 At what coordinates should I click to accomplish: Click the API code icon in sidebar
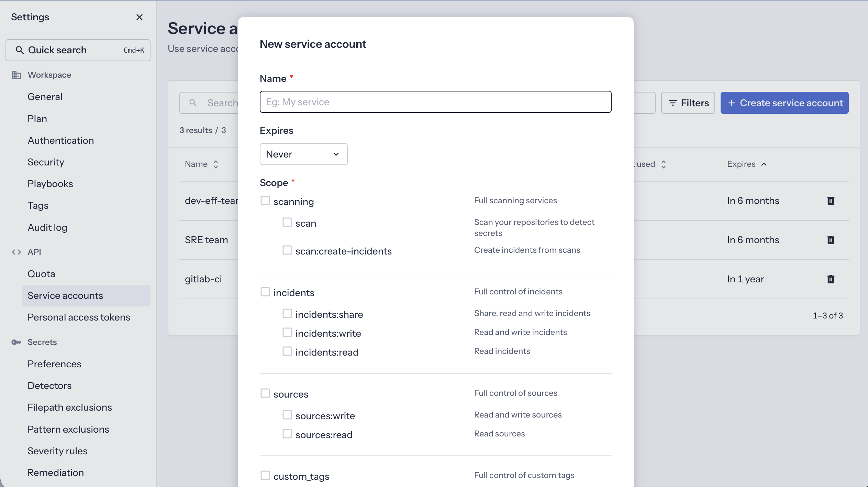click(16, 252)
